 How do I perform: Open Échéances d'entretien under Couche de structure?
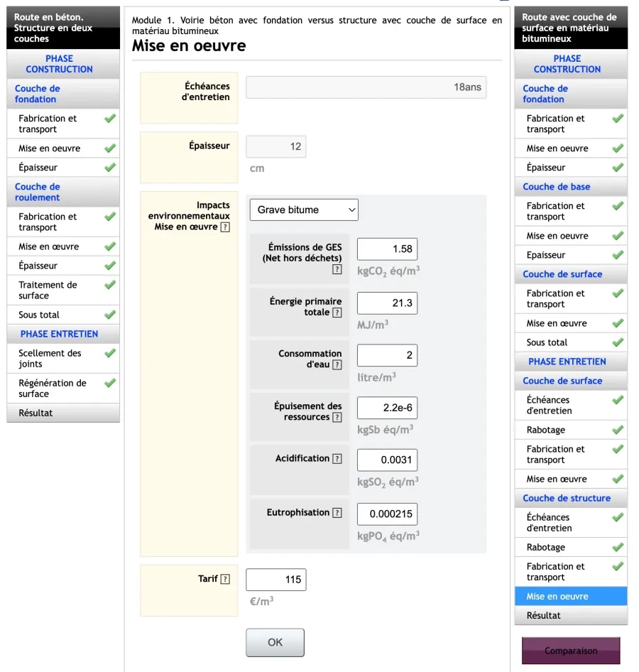click(x=571, y=523)
